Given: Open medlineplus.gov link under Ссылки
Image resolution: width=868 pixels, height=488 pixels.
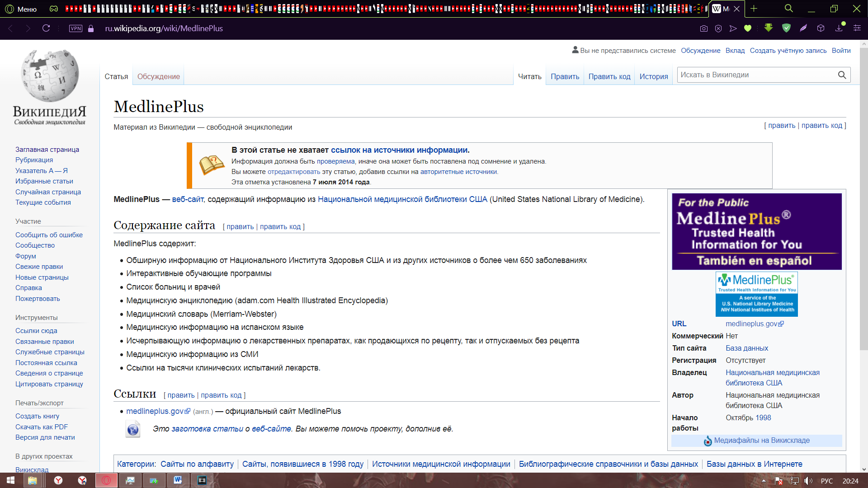Looking at the screenshot, I should 158,411.
